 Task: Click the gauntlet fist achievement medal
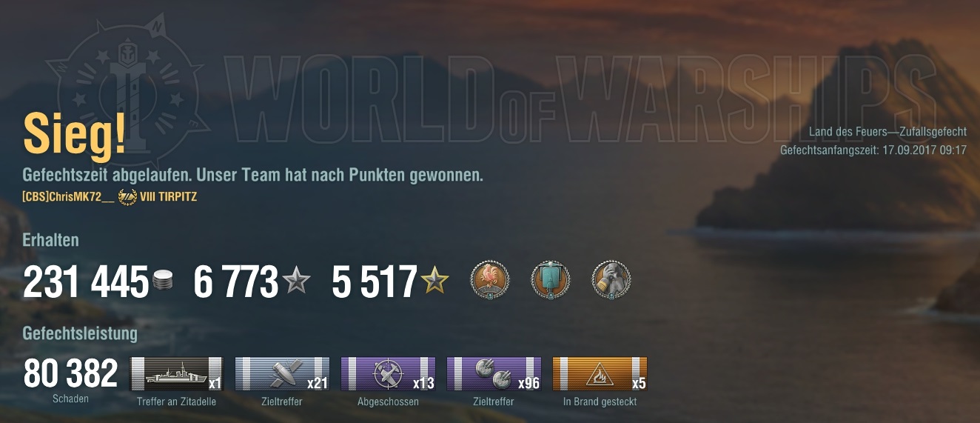pyautogui.click(x=611, y=281)
